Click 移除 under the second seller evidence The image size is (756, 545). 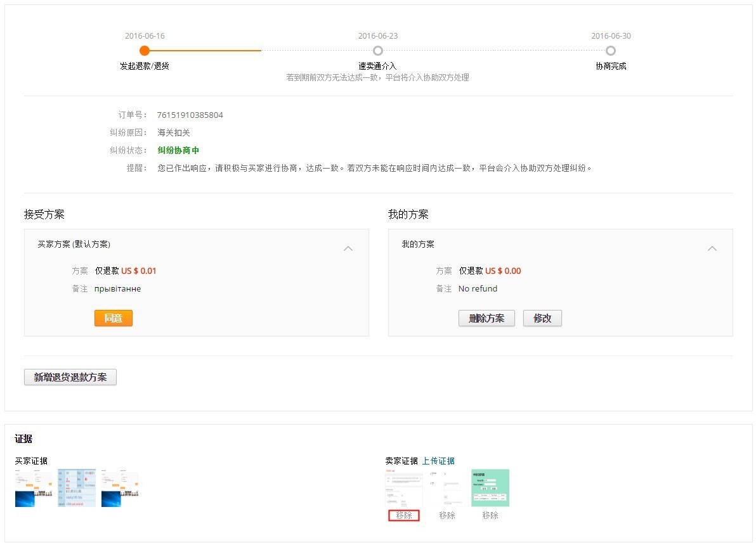point(447,515)
